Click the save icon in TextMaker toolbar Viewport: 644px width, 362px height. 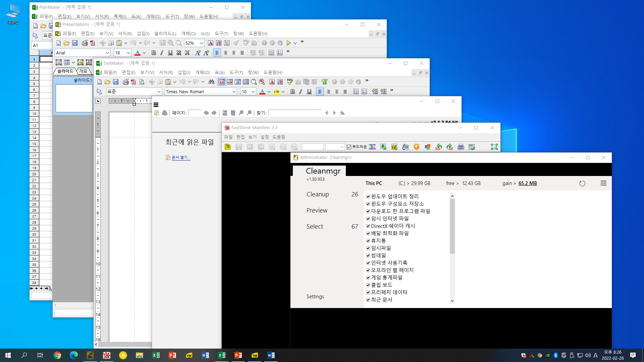(116, 82)
